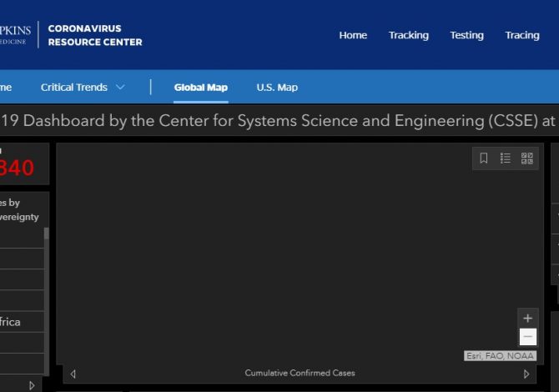Click the country list scrollbar thumb

click(x=47, y=234)
